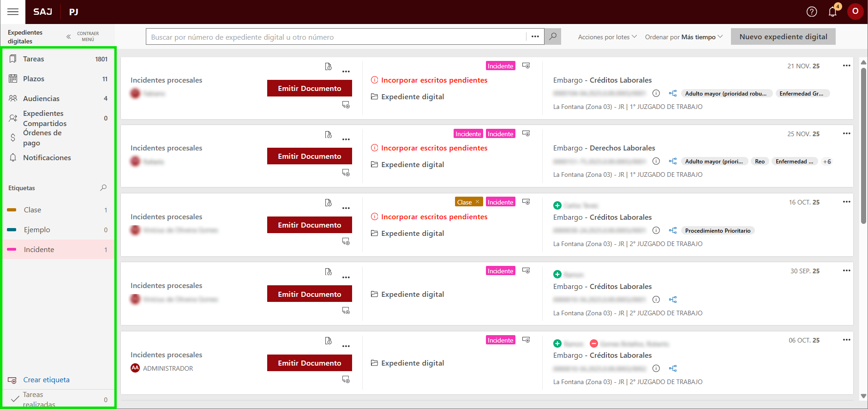Open the notifications bell in header
868x409 pixels.
coord(832,12)
